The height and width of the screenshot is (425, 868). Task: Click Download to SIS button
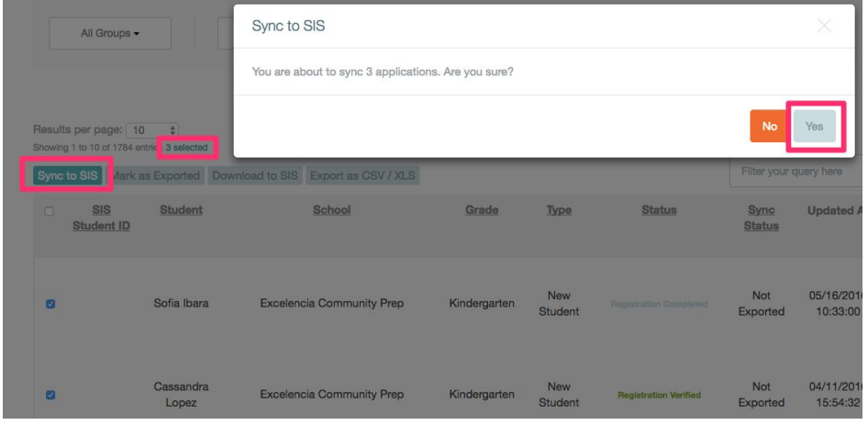255,175
